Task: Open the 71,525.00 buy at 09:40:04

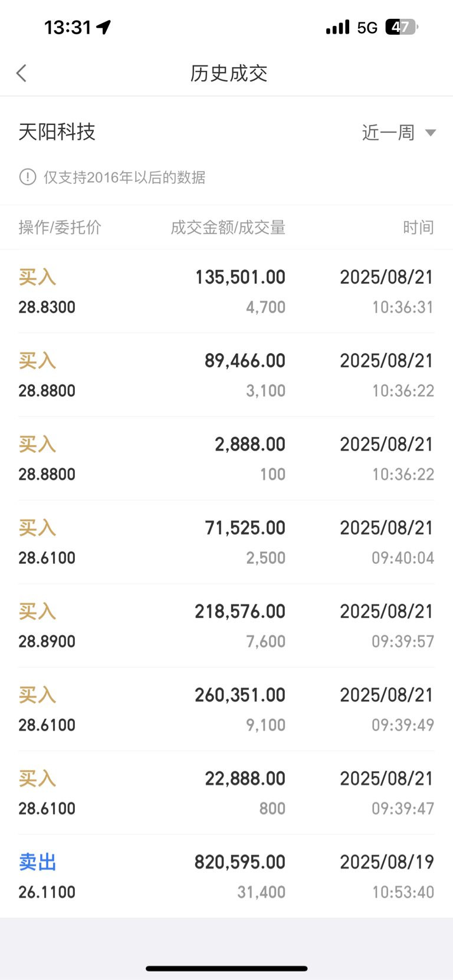Action: tap(226, 542)
